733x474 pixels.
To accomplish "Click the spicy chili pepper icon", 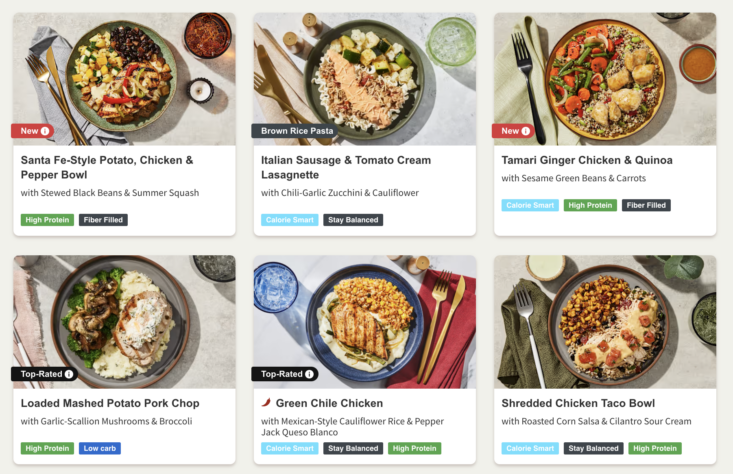I will tap(266, 402).
